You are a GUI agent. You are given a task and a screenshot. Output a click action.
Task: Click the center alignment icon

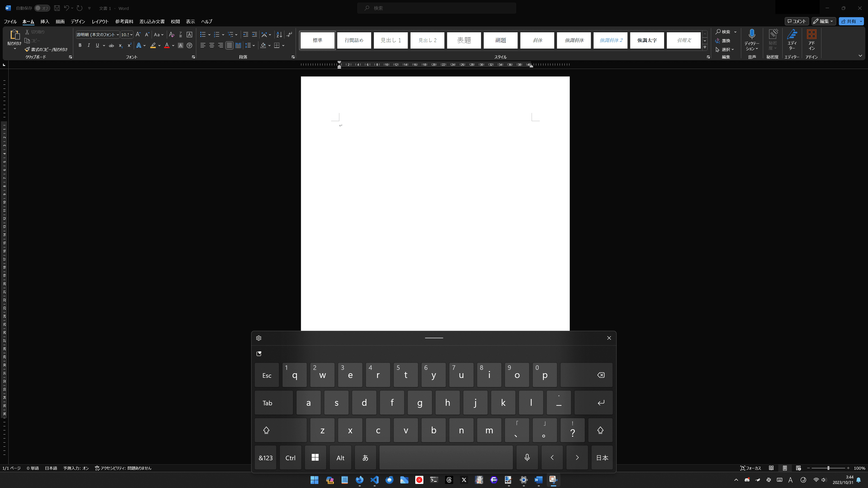click(212, 45)
